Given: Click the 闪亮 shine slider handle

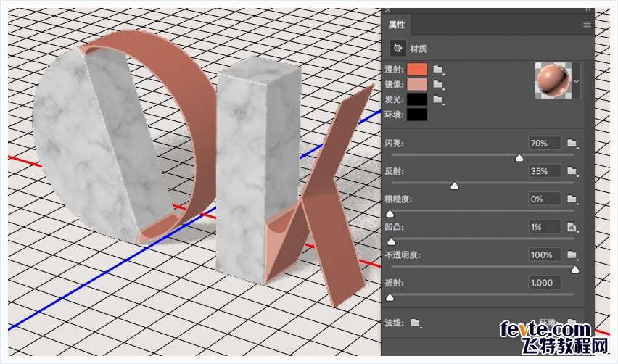Looking at the screenshot, I should (x=519, y=158).
